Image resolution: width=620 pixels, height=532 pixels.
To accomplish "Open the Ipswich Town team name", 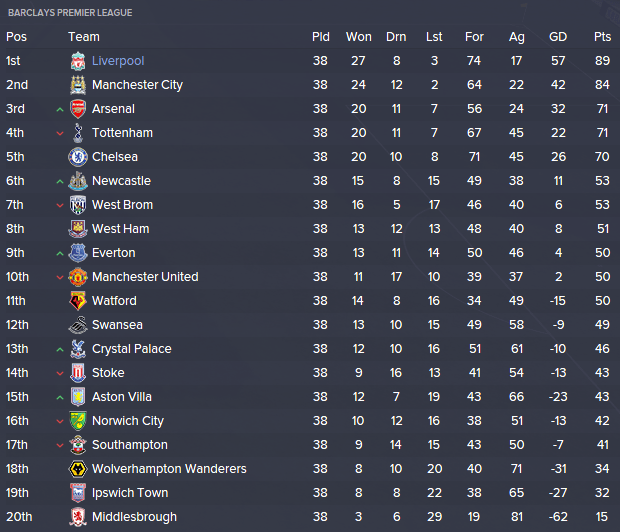I will (129, 493).
